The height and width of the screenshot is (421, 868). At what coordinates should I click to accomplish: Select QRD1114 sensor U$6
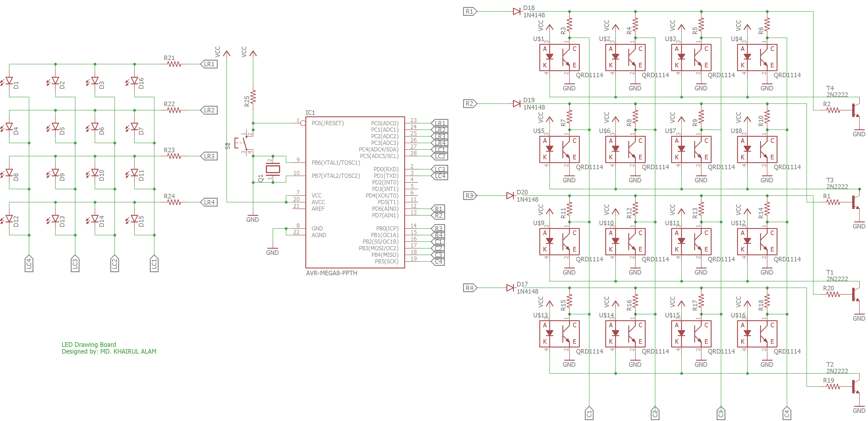click(625, 149)
